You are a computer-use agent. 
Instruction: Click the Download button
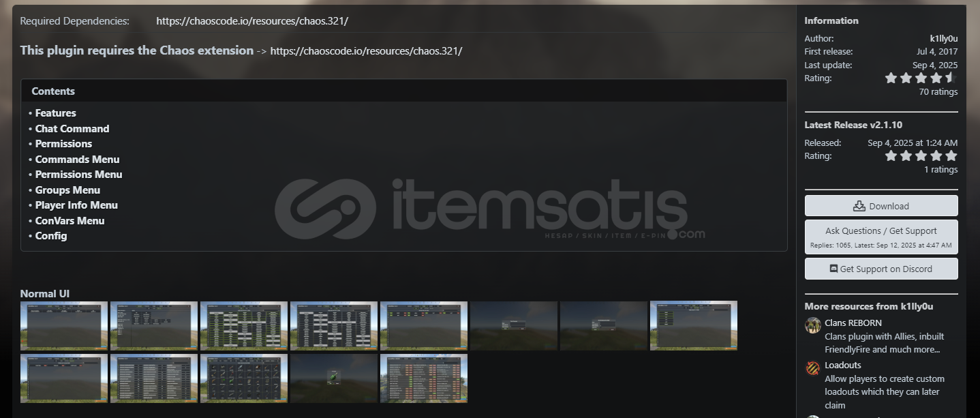coord(881,206)
